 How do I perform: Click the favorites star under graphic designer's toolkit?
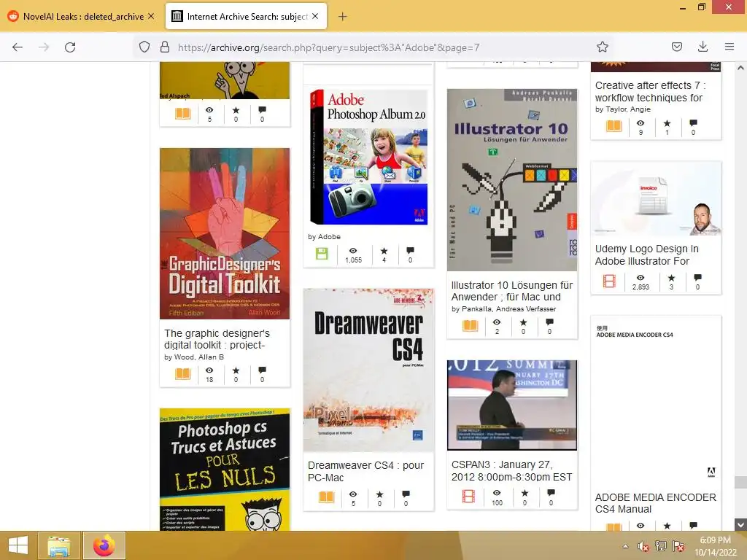pyautogui.click(x=236, y=370)
